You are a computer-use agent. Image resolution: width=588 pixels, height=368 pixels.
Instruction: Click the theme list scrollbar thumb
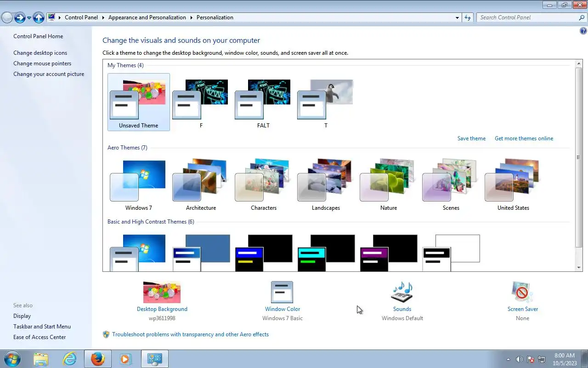579,157
